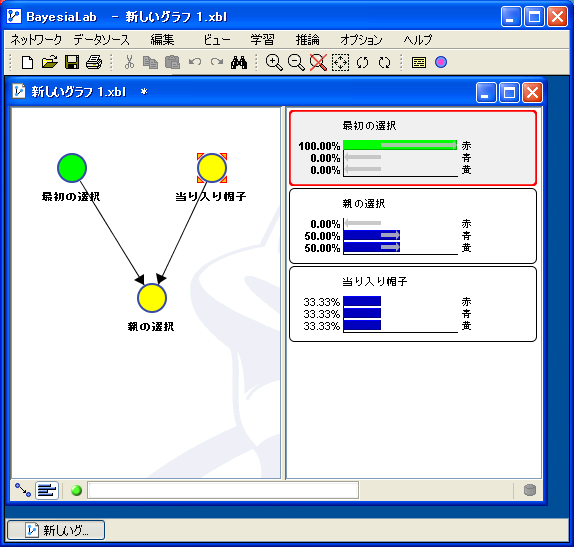This screenshot has width=574, height=547.
Task: Open search with the binoculars icon
Action: 239,63
